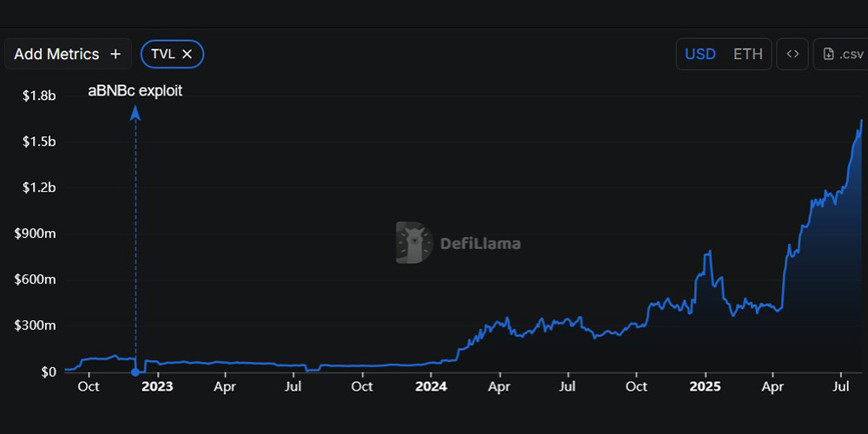Image resolution: width=868 pixels, height=434 pixels.
Task: Remove TVL metric with its X icon
Action: click(x=187, y=54)
